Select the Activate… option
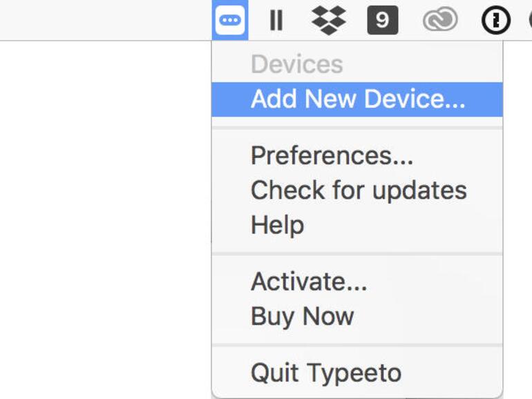Image resolution: width=532 pixels, height=399 pixels. tap(309, 282)
